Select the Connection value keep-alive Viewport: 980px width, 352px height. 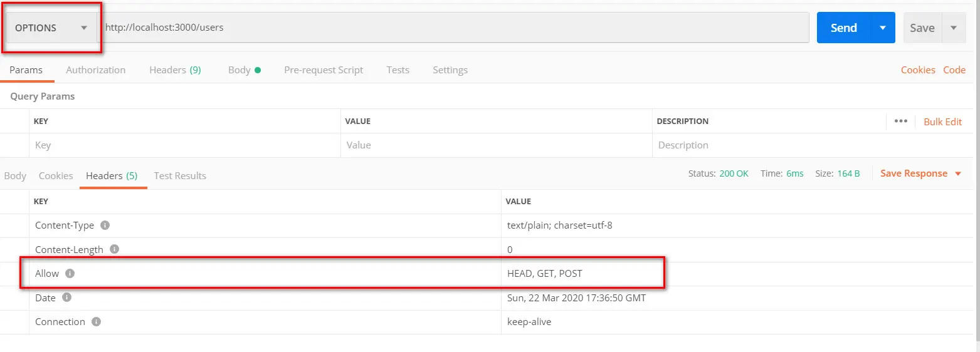529,321
